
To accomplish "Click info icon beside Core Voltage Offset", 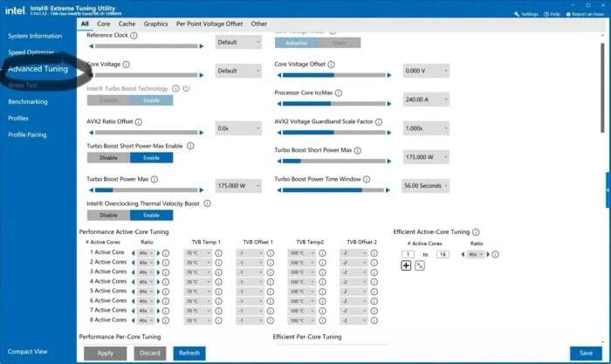I will tap(331, 65).
